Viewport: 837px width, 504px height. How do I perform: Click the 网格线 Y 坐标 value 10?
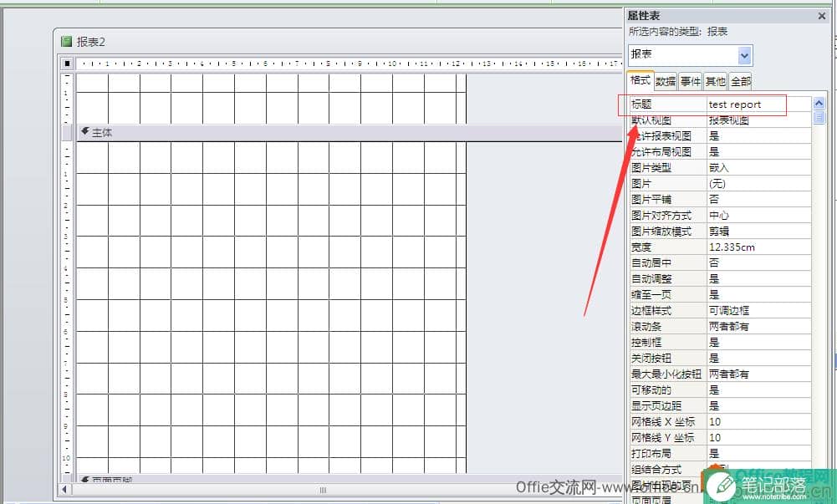pyautogui.click(x=758, y=438)
